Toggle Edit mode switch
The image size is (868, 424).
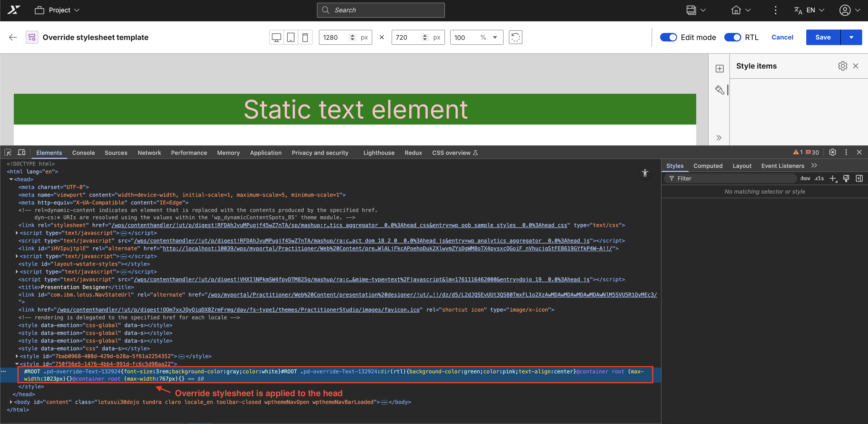[x=668, y=37]
